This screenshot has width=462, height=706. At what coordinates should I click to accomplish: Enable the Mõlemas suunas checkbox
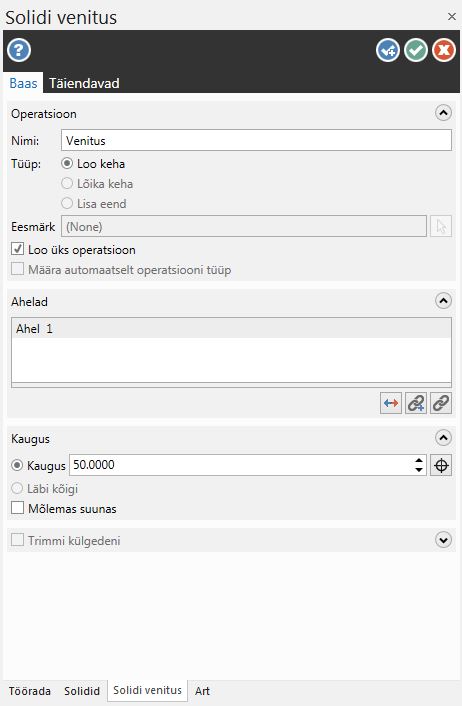coord(18,508)
